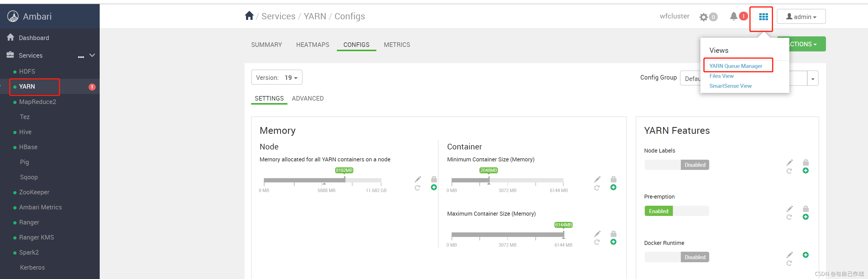Click the lock icon for node memory
The width and height of the screenshot is (868, 279).
tap(434, 179)
